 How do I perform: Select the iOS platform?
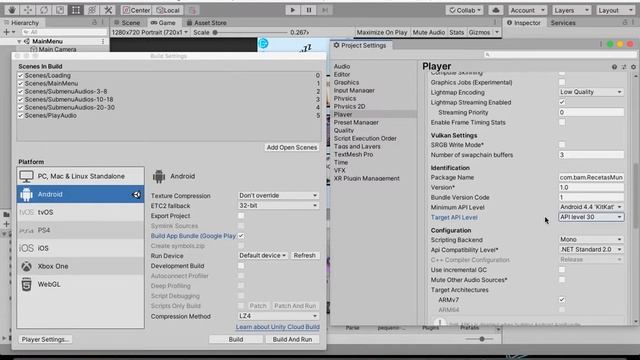click(x=80, y=248)
